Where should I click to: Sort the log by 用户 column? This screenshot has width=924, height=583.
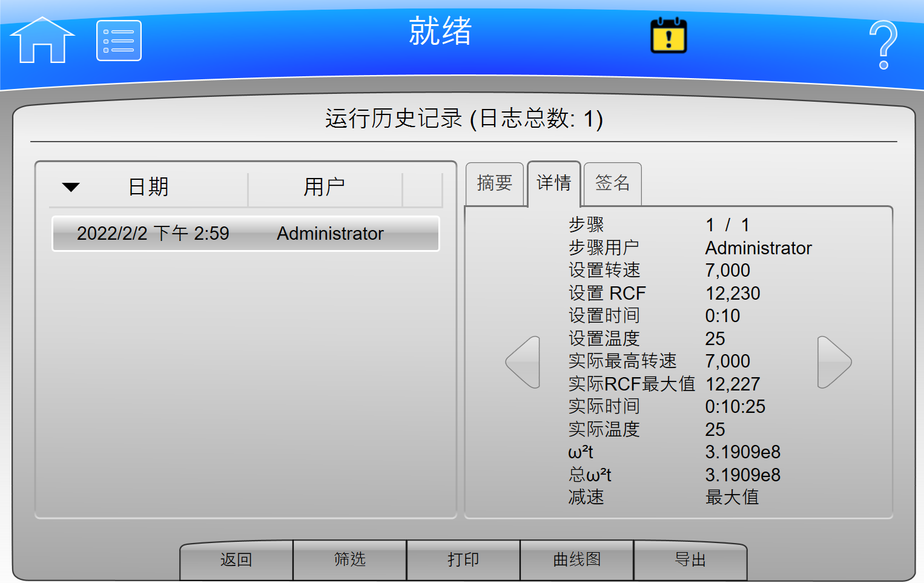[x=325, y=187]
